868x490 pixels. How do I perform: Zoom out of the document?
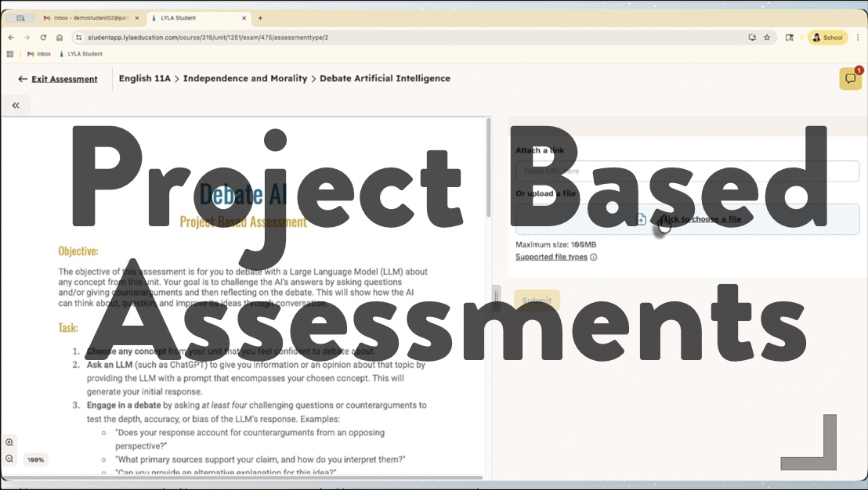point(9,459)
